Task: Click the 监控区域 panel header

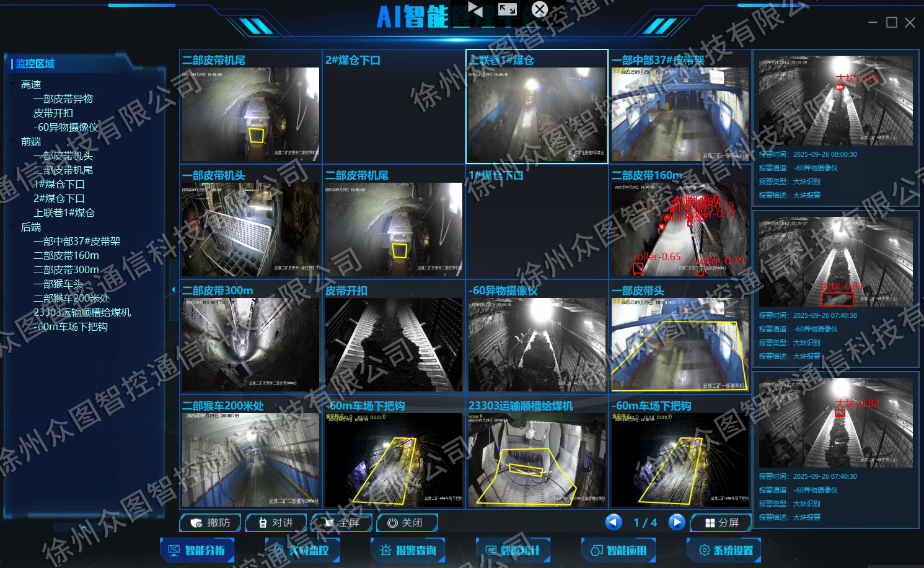Action: point(35,63)
